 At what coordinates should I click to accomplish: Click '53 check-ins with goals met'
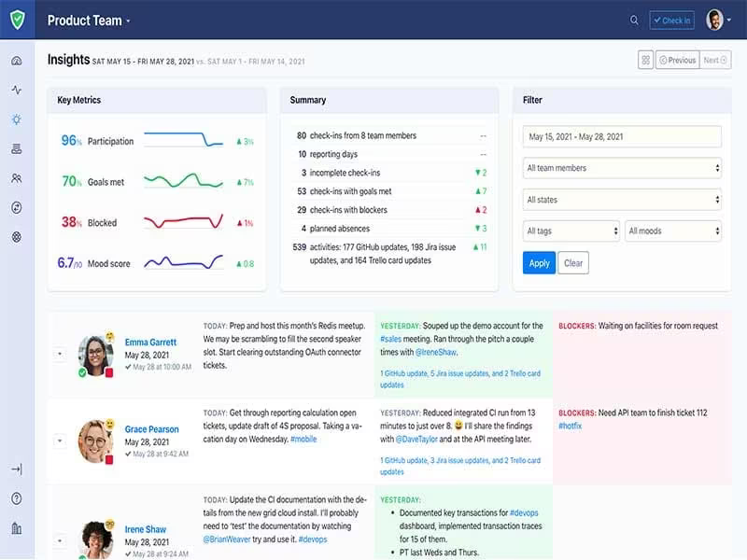click(344, 191)
